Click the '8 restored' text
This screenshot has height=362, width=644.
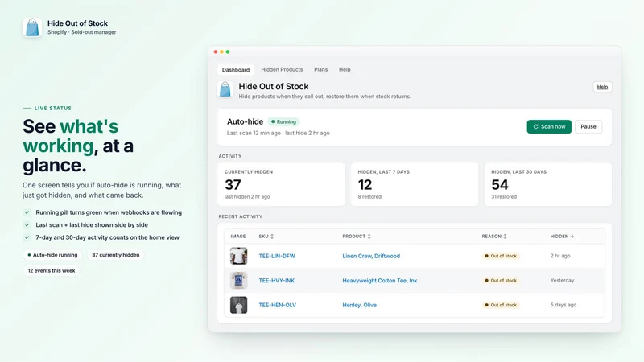tap(369, 197)
